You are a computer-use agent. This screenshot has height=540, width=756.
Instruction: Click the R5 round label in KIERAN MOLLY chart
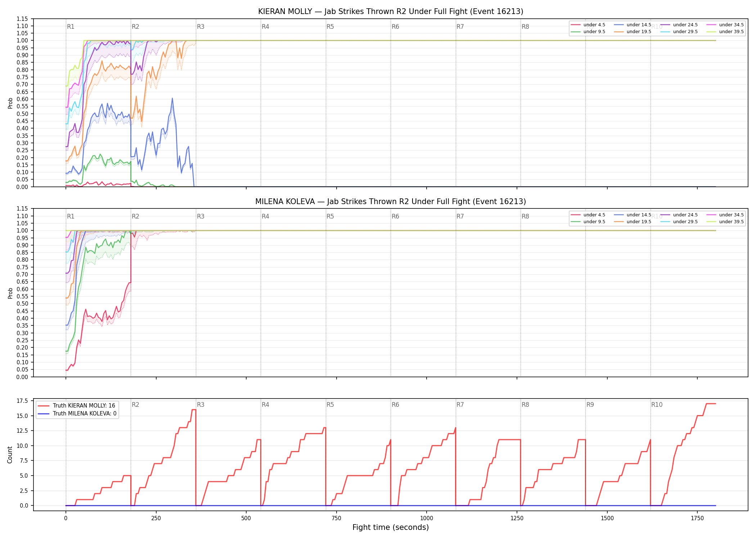[330, 27]
